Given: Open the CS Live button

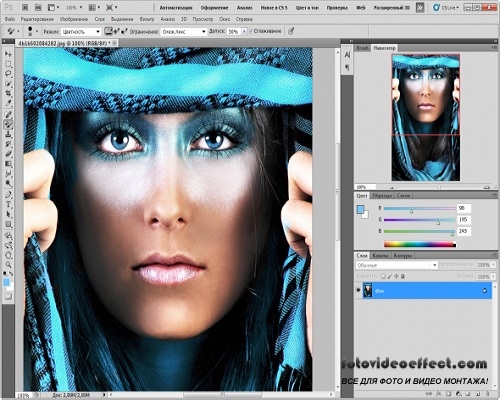Looking at the screenshot, I should pyautogui.click(x=446, y=7).
